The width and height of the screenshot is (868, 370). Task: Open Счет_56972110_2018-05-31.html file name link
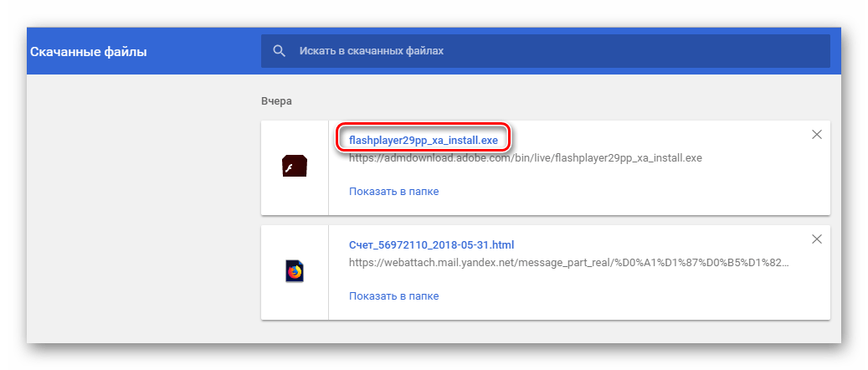431,244
